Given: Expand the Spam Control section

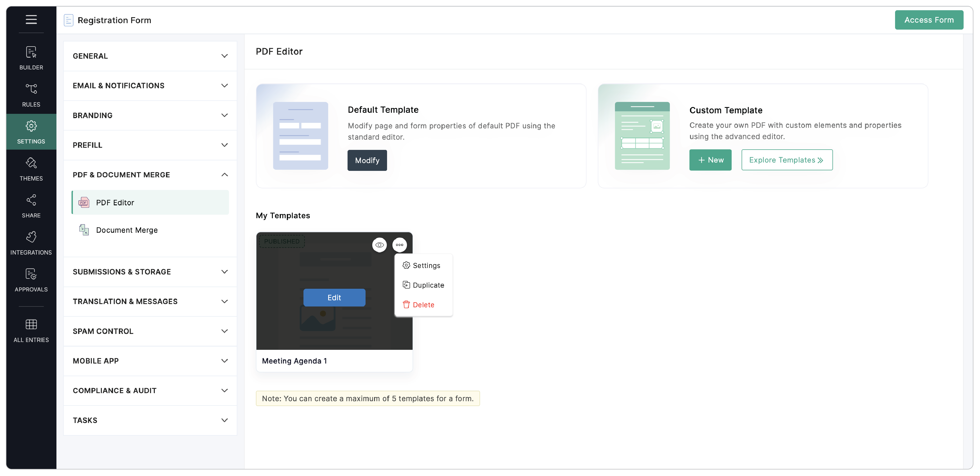Looking at the screenshot, I should (150, 331).
